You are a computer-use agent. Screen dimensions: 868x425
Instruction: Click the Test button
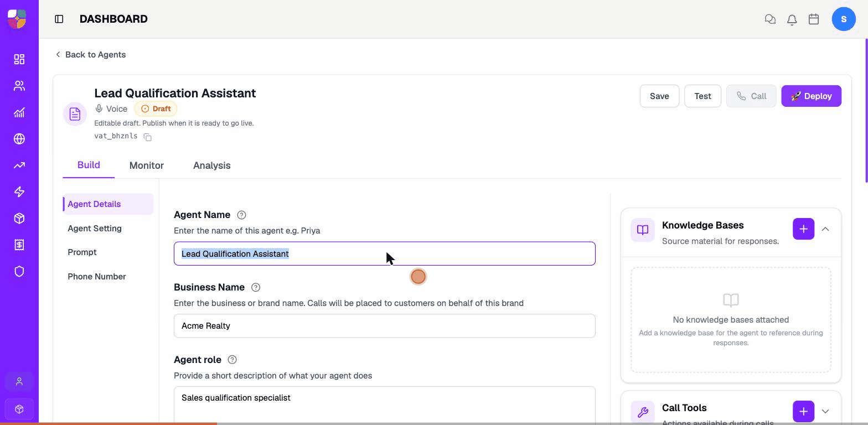tap(702, 96)
